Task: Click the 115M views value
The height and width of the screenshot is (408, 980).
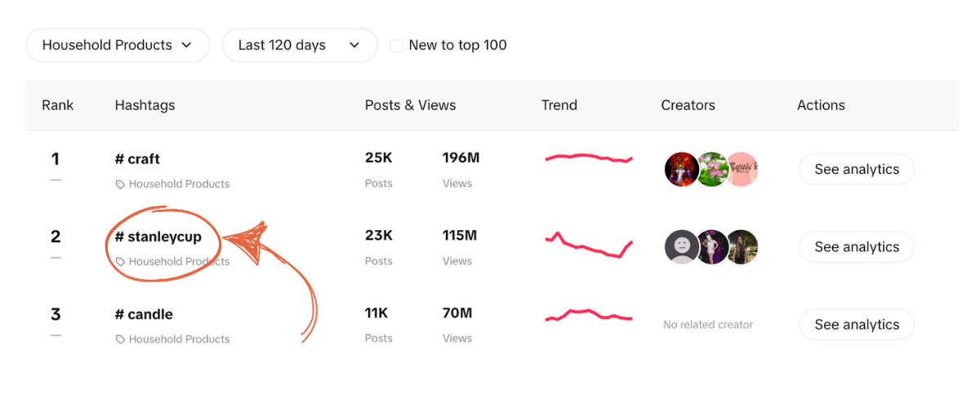Action: click(x=460, y=235)
